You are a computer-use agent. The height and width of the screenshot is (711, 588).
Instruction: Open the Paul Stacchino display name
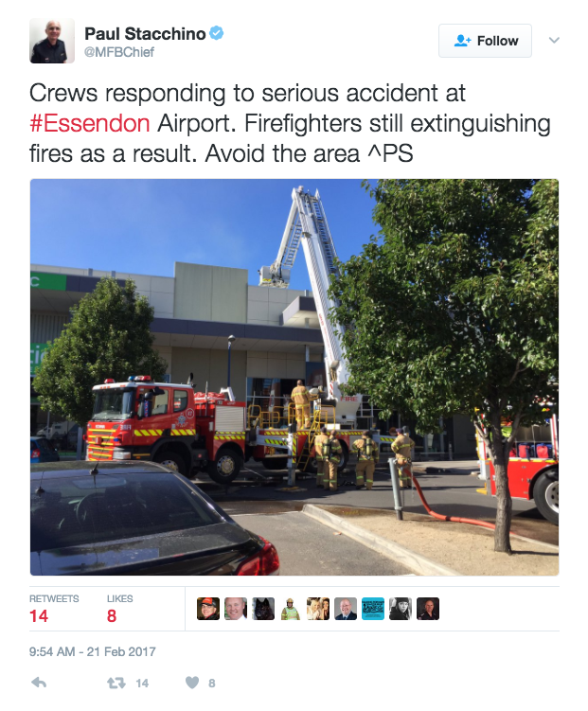[145, 33]
